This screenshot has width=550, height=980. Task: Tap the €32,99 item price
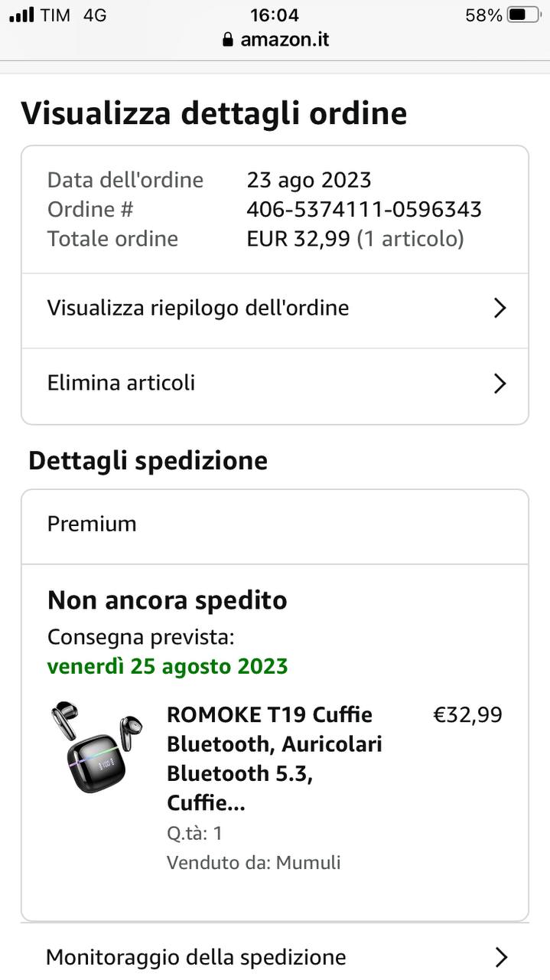[468, 714]
